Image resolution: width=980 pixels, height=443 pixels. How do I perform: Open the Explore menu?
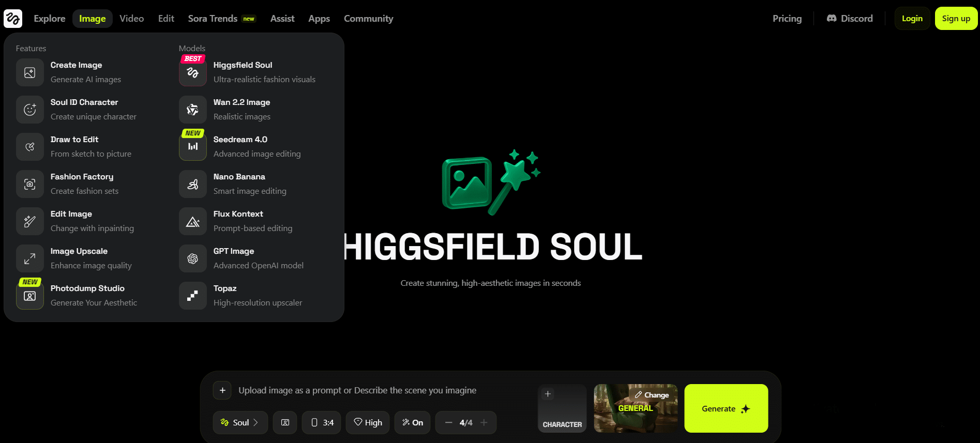[x=50, y=19]
